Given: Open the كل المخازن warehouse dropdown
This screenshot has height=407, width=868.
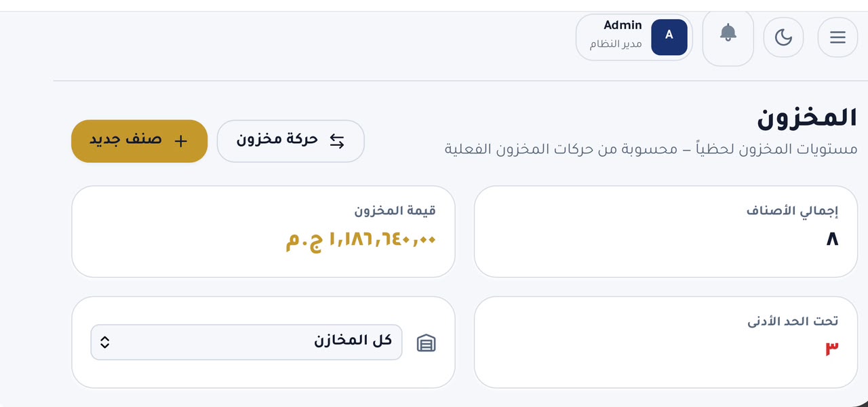Looking at the screenshot, I should click(x=246, y=342).
